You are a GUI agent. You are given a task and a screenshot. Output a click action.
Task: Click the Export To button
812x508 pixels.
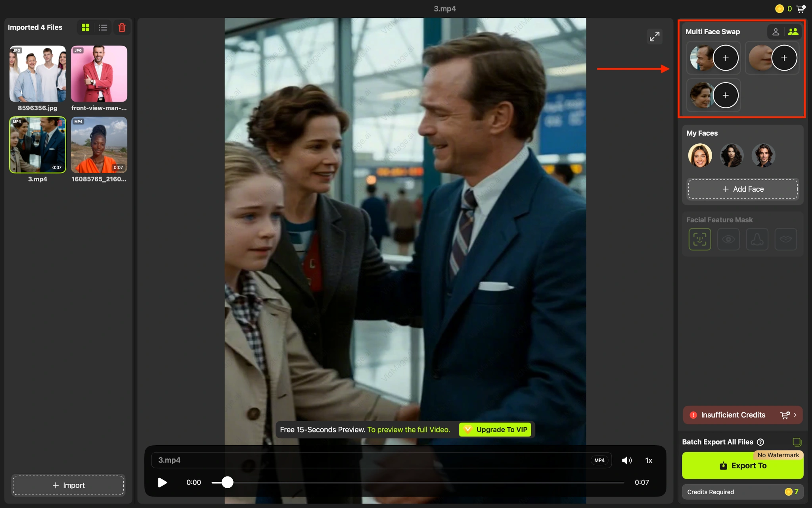pos(743,466)
